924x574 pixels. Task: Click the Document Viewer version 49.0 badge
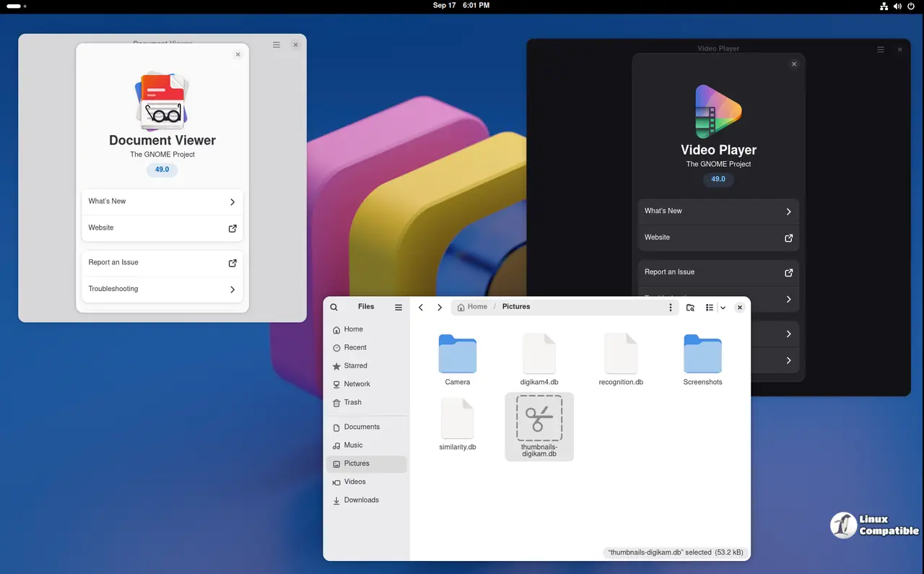tap(162, 170)
